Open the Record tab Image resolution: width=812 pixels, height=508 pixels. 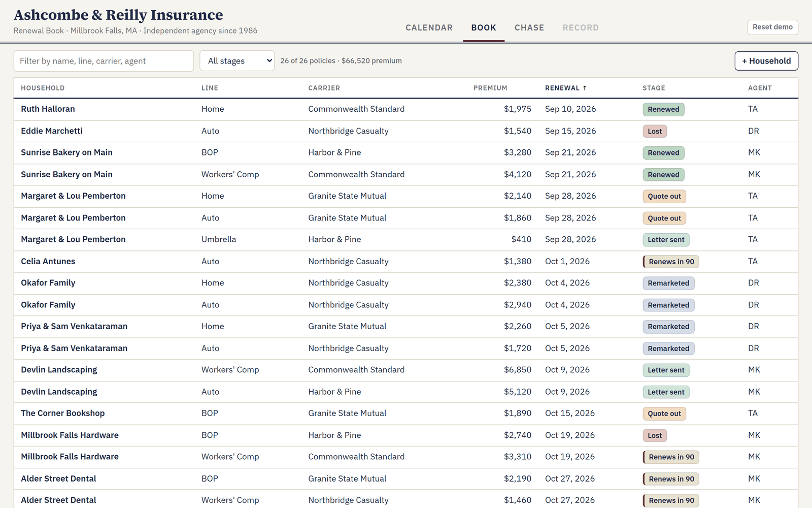point(581,27)
